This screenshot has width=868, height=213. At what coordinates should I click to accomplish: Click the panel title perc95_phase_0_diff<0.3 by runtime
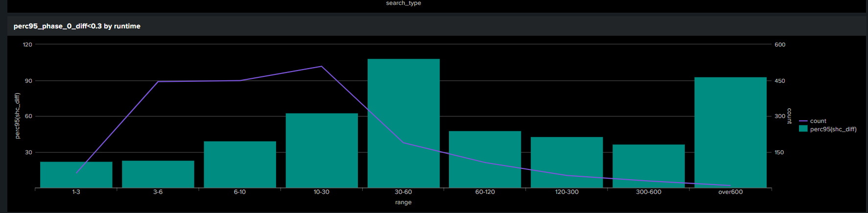77,26
